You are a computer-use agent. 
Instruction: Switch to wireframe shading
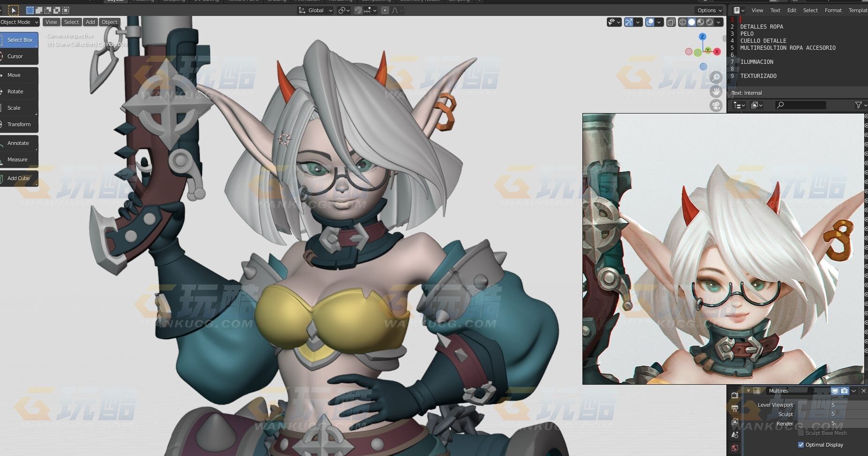[683, 22]
